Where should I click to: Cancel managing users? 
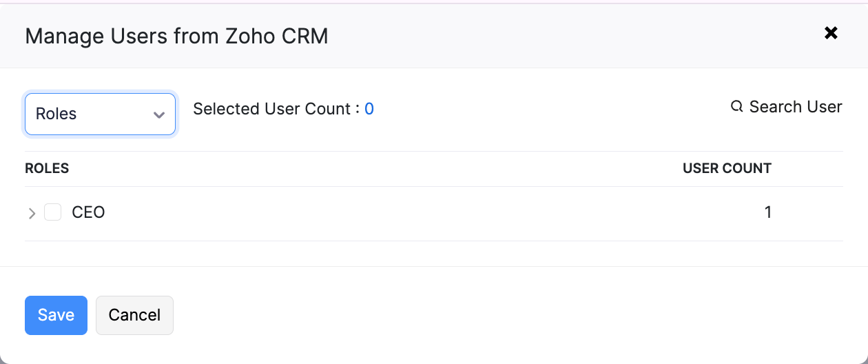click(x=134, y=315)
